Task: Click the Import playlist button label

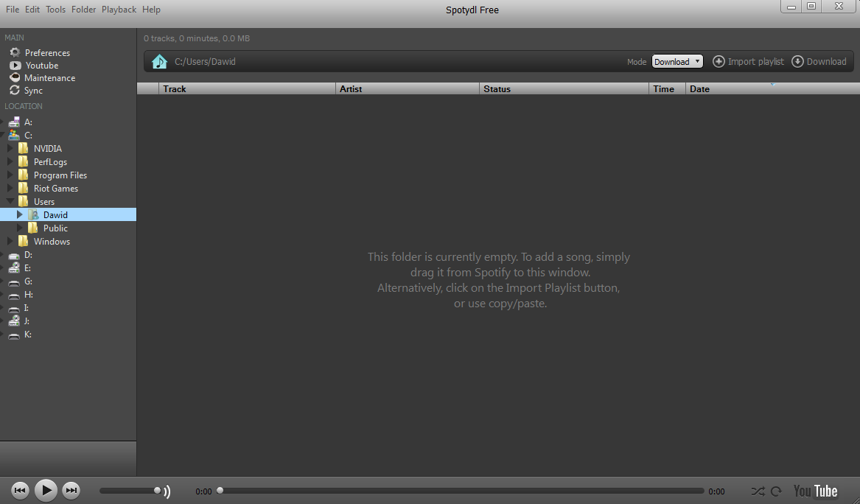Action: click(756, 61)
